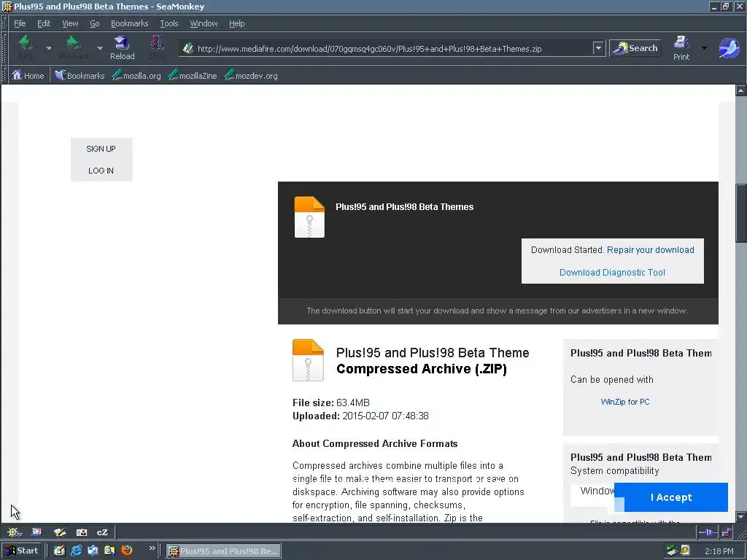This screenshot has width=747, height=560.
Task: Open the Edit menu
Action: click(x=44, y=23)
